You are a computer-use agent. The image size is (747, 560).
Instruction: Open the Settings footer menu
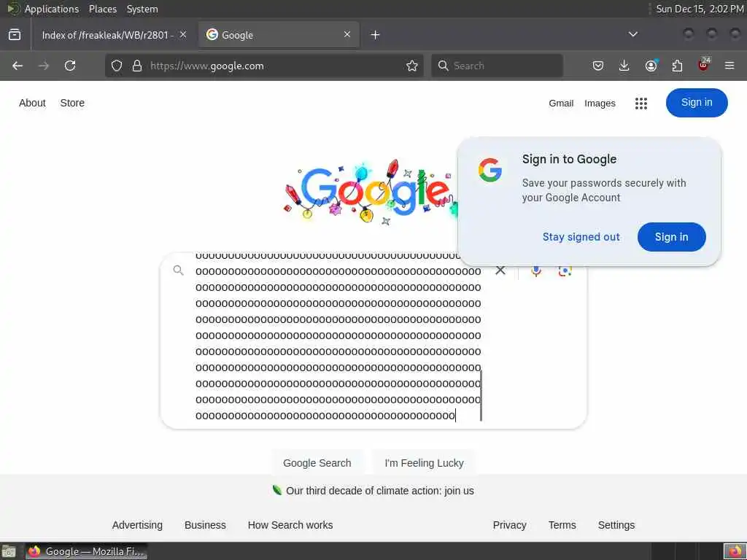click(616, 525)
